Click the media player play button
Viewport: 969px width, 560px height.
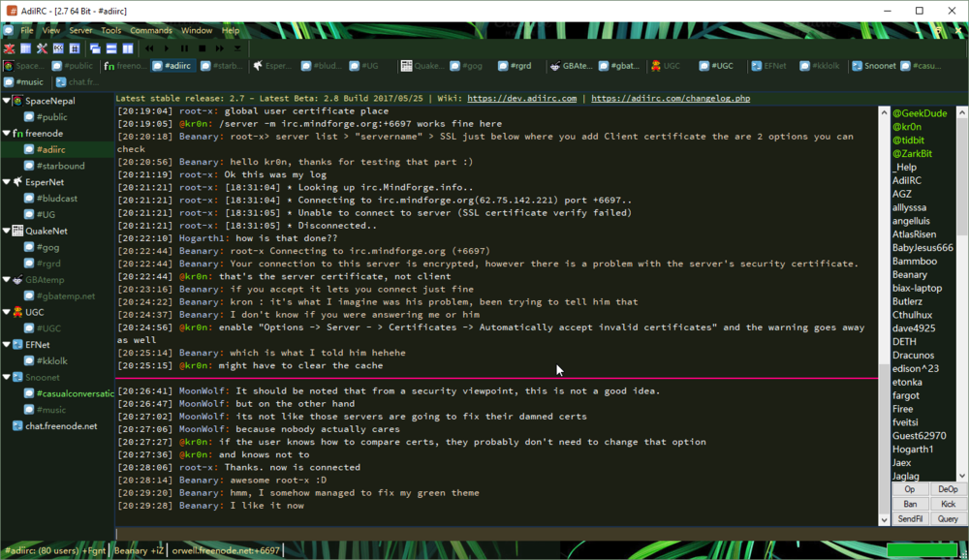point(167,48)
